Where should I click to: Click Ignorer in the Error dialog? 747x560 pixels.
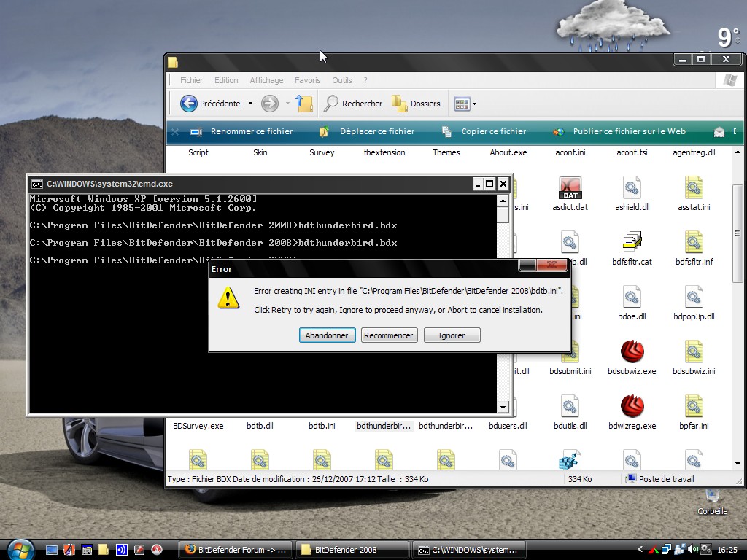(x=452, y=335)
